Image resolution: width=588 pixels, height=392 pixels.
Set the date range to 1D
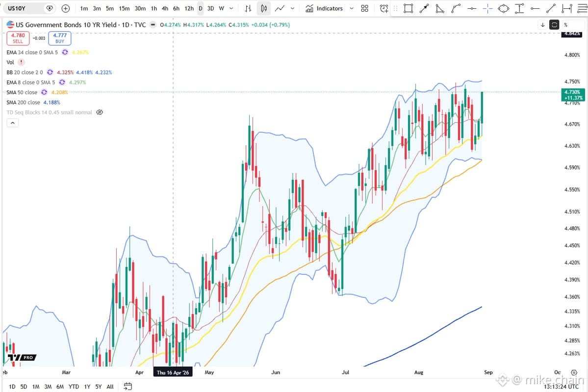click(x=12, y=387)
